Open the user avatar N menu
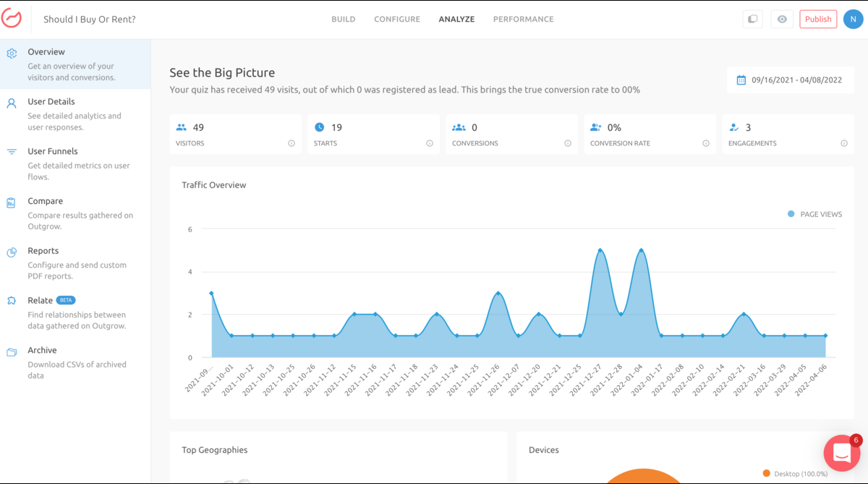Screen dimensions: 868x484 click(x=853, y=20)
